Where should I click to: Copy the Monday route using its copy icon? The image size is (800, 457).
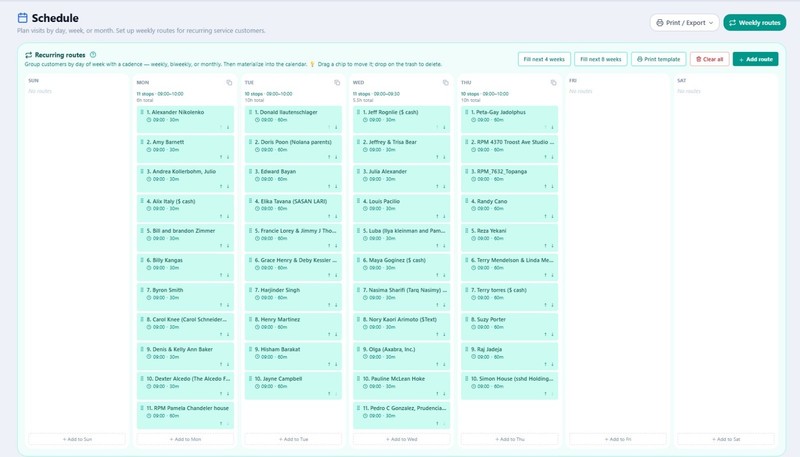pyautogui.click(x=229, y=83)
